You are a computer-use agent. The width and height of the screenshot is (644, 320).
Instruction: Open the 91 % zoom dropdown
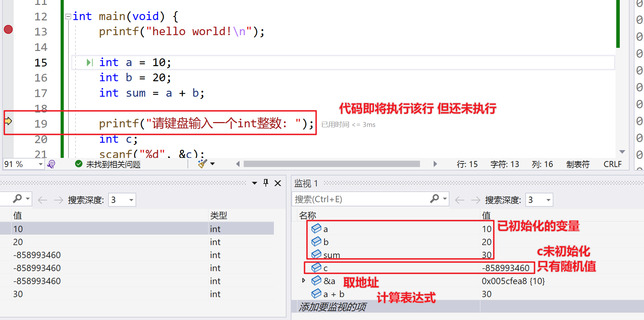(x=40, y=164)
